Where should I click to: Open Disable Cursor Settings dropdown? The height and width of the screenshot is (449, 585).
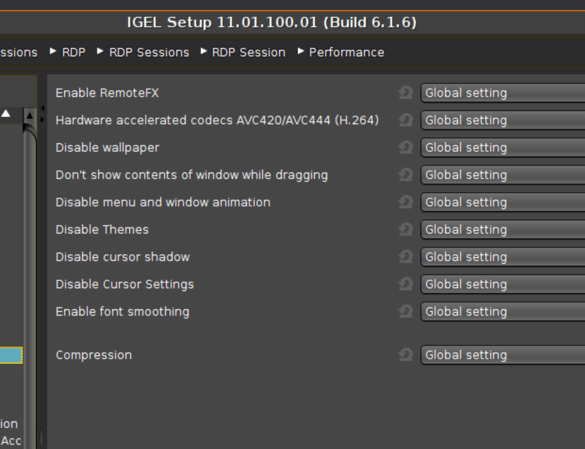pyautogui.click(x=503, y=284)
